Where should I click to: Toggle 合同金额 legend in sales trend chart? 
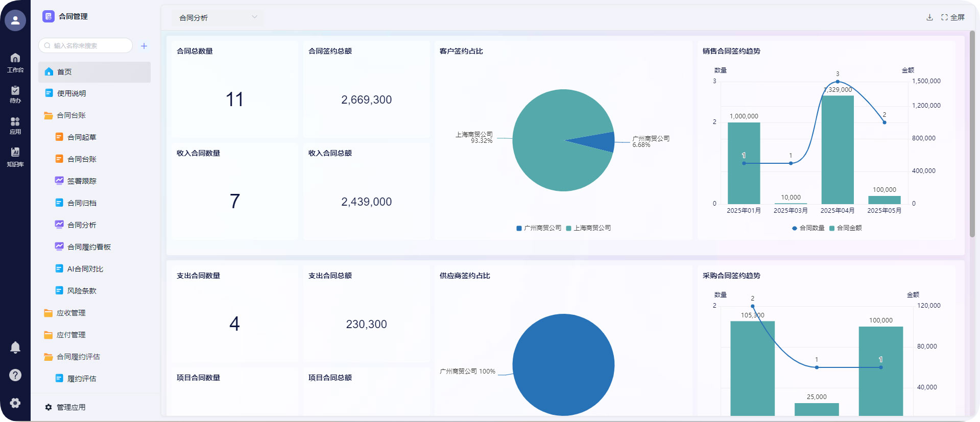(x=846, y=228)
